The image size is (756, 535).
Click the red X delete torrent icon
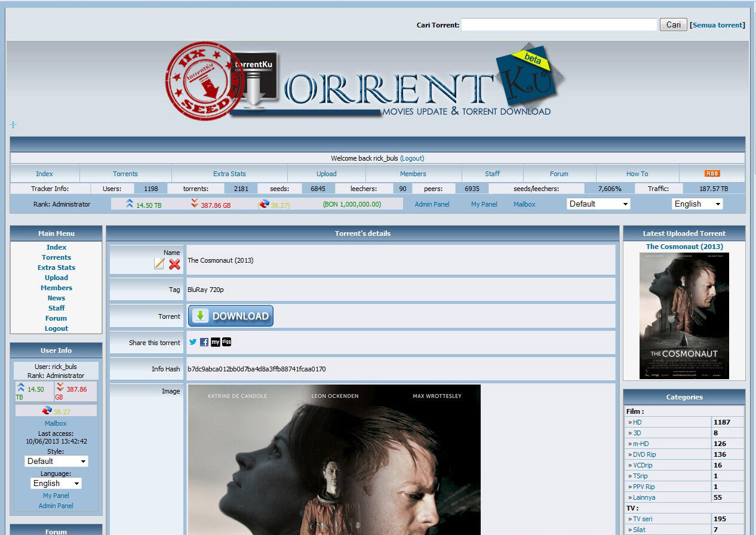(174, 264)
